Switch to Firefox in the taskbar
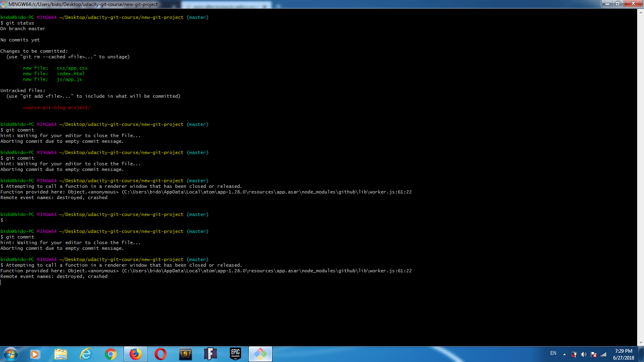Image resolution: width=644 pixels, height=362 pixels. pos(136,354)
